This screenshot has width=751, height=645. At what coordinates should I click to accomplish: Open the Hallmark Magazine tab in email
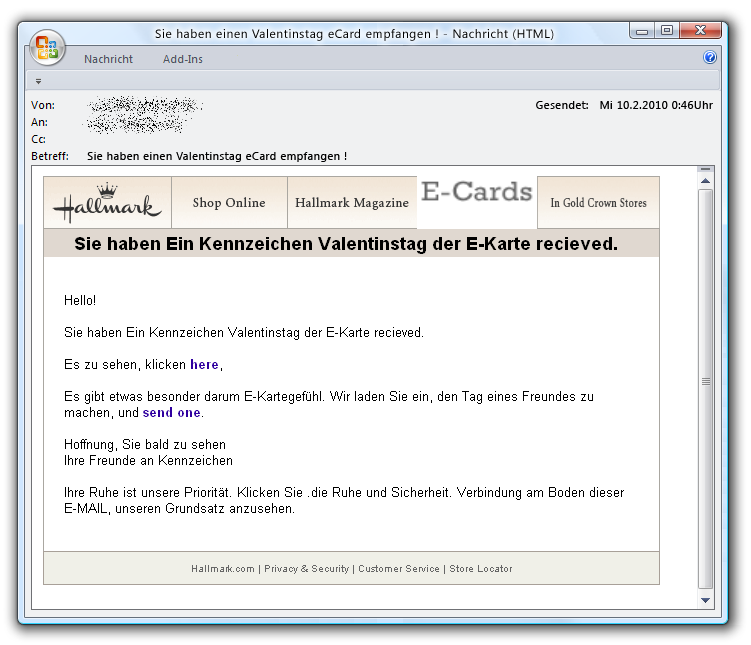point(352,203)
